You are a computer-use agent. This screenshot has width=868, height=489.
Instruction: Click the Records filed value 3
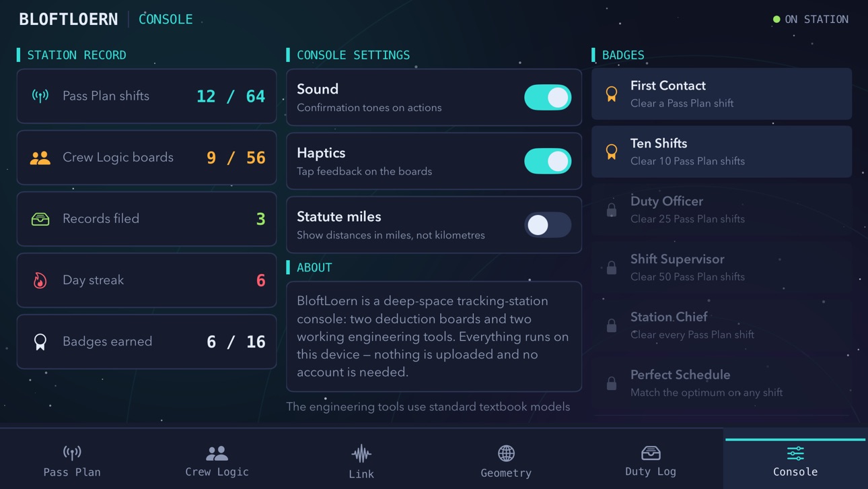(260, 219)
